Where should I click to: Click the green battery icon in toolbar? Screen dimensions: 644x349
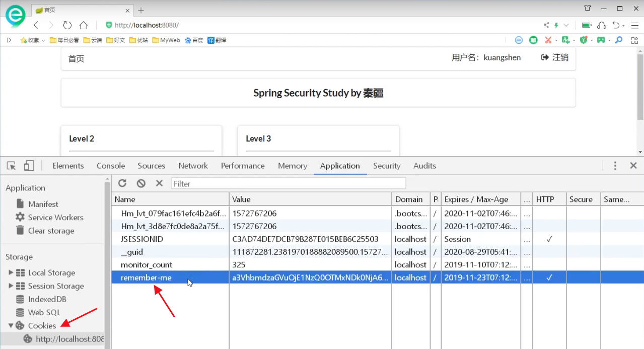[587, 25]
